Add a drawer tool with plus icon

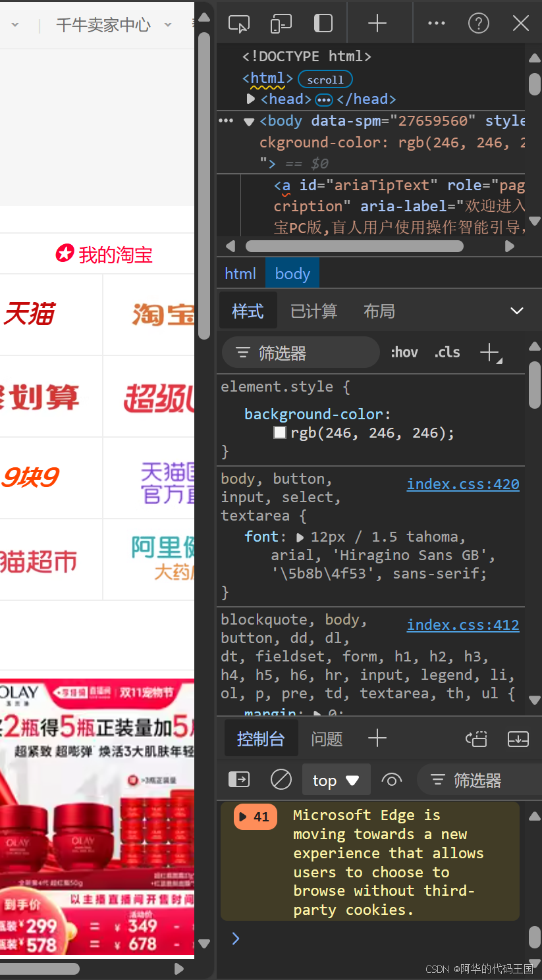pos(377,738)
